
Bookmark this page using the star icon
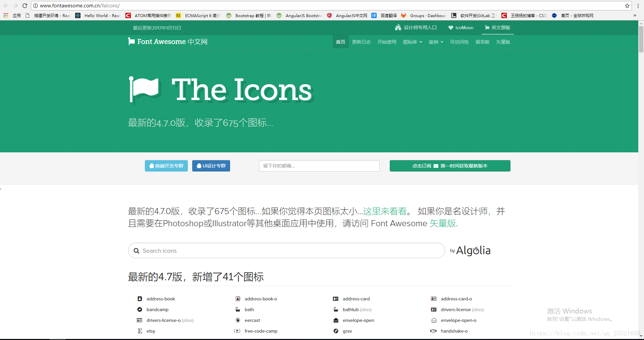pyautogui.click(x=627, y=6)
